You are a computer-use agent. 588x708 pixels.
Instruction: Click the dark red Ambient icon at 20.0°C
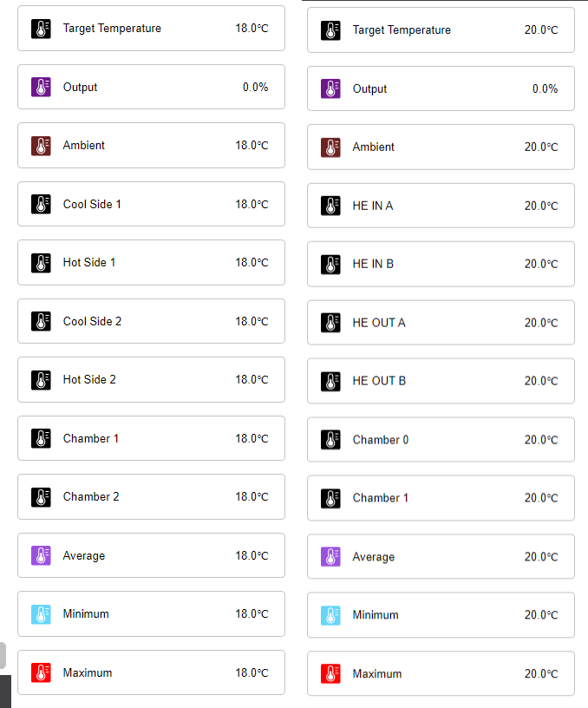331,147
